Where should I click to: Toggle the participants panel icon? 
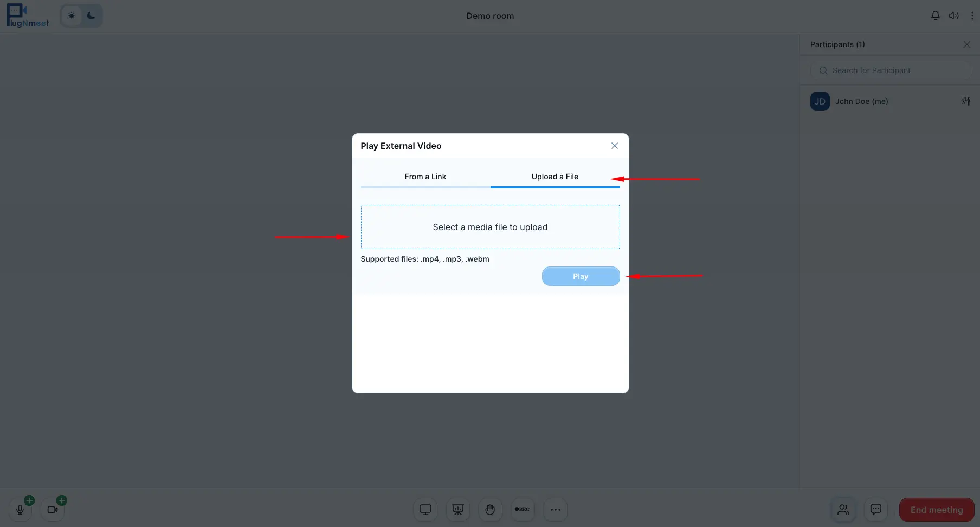(843, 509)
